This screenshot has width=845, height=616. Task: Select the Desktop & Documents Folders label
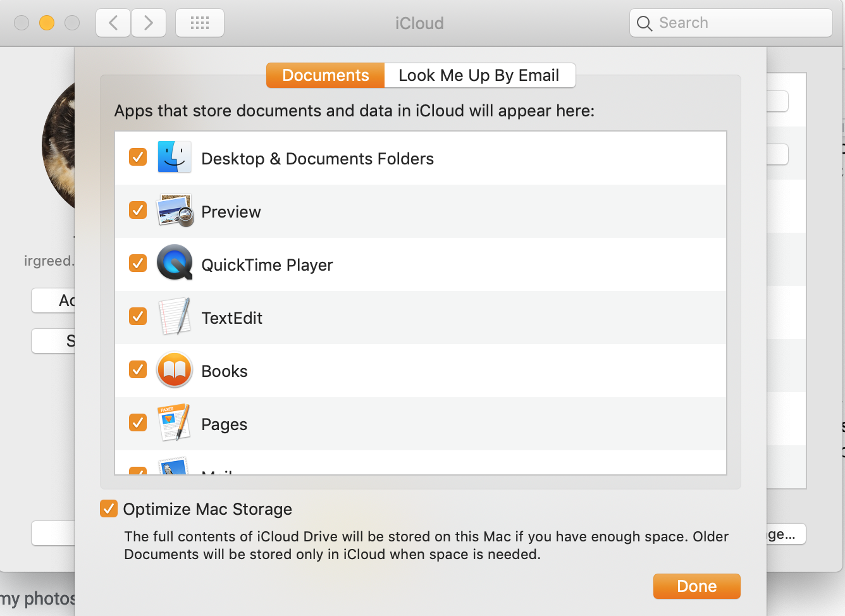318,159
